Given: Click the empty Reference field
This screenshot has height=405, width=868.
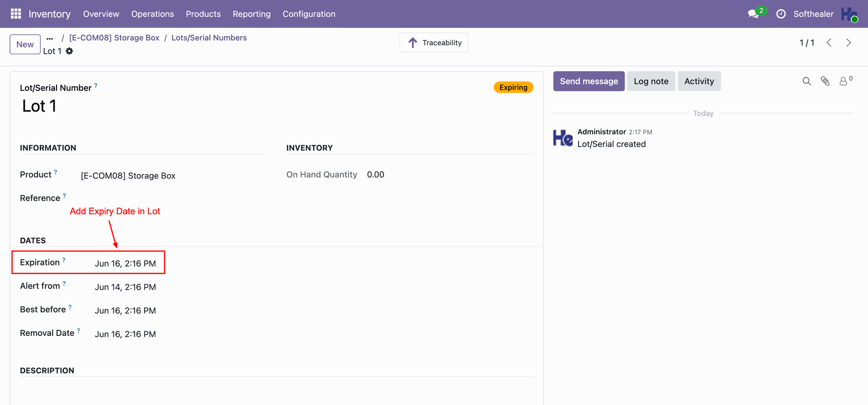Looking at the screenshot, I should pos(174,198).
